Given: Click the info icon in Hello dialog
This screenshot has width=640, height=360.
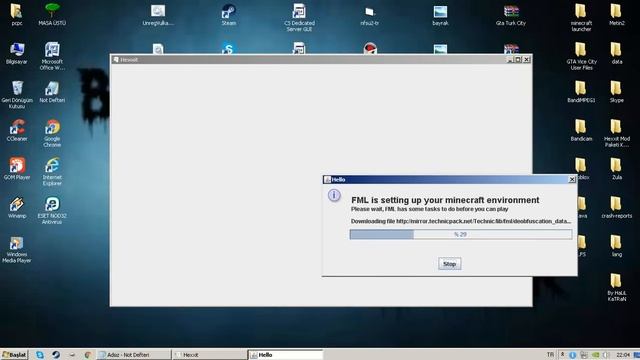Looking at the screenshot, I should [334, 195].
